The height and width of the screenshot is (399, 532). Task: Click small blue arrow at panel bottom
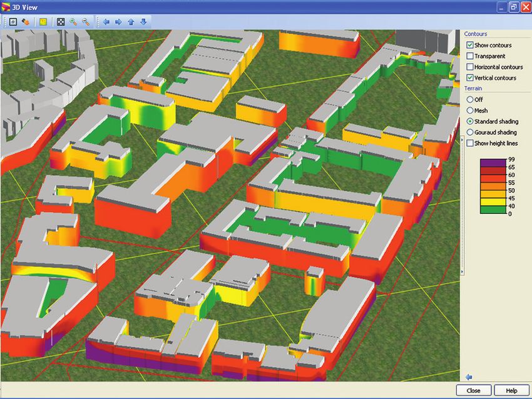tap(469, 377)
